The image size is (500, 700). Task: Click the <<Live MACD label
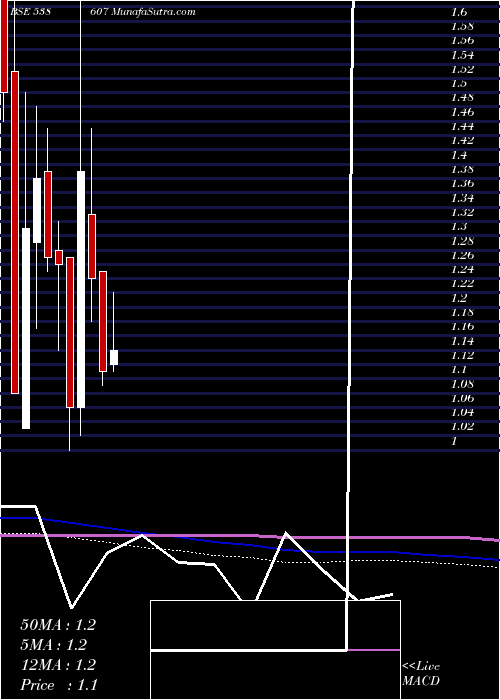pyautogui.click(x=421, y=673)
